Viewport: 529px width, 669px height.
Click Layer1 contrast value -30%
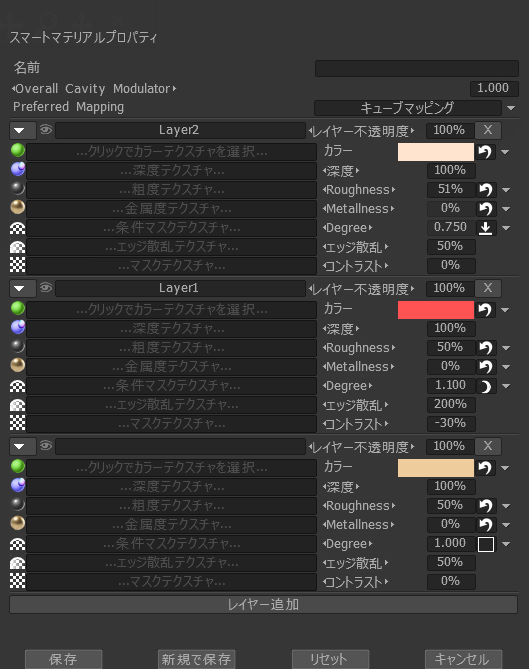coord(451,423)
